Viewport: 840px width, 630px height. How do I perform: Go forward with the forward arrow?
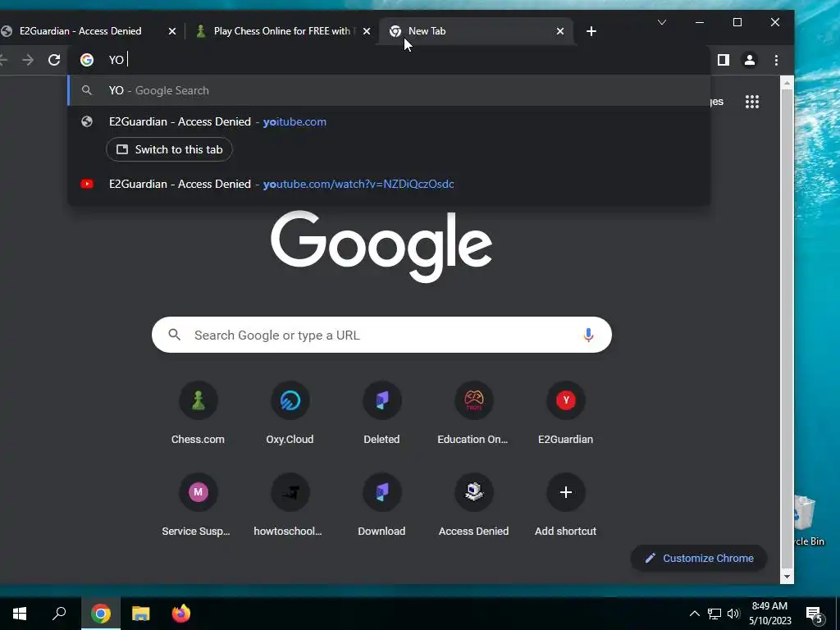coord(28,60)
